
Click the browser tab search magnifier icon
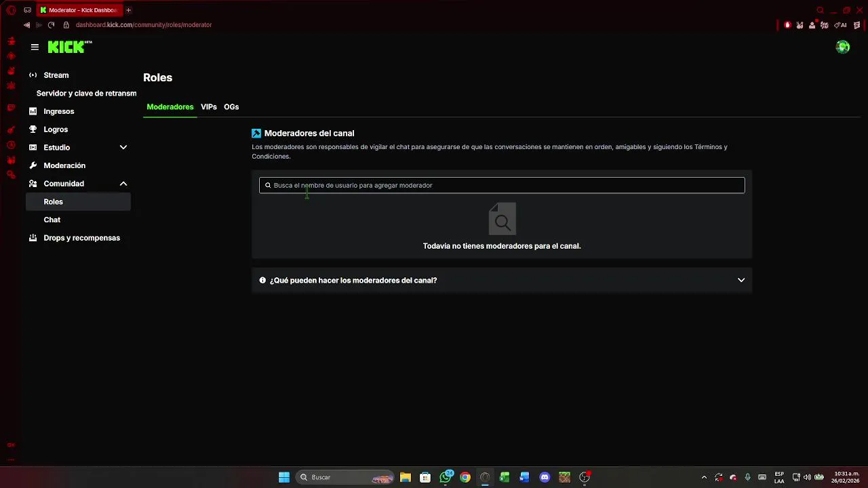[x=820, y=10]
